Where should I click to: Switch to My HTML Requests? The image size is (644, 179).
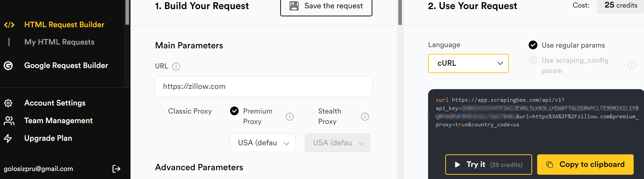pos(59,42)
